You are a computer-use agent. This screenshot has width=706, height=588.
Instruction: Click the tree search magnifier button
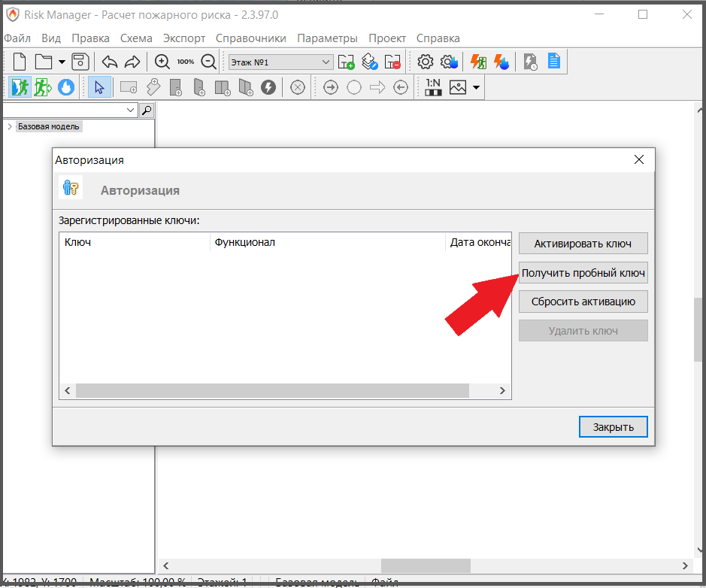pos(147,111)
